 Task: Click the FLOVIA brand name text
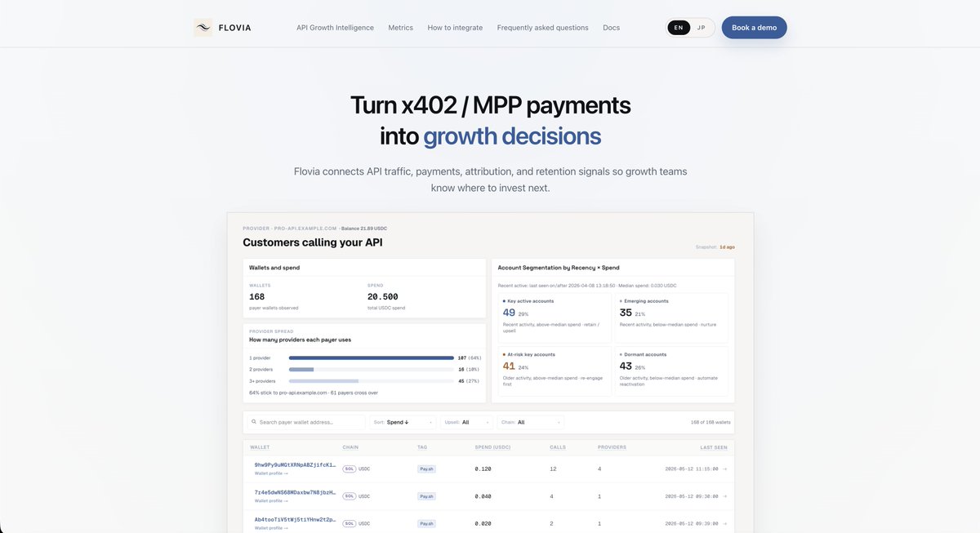(x=235, y=28)
